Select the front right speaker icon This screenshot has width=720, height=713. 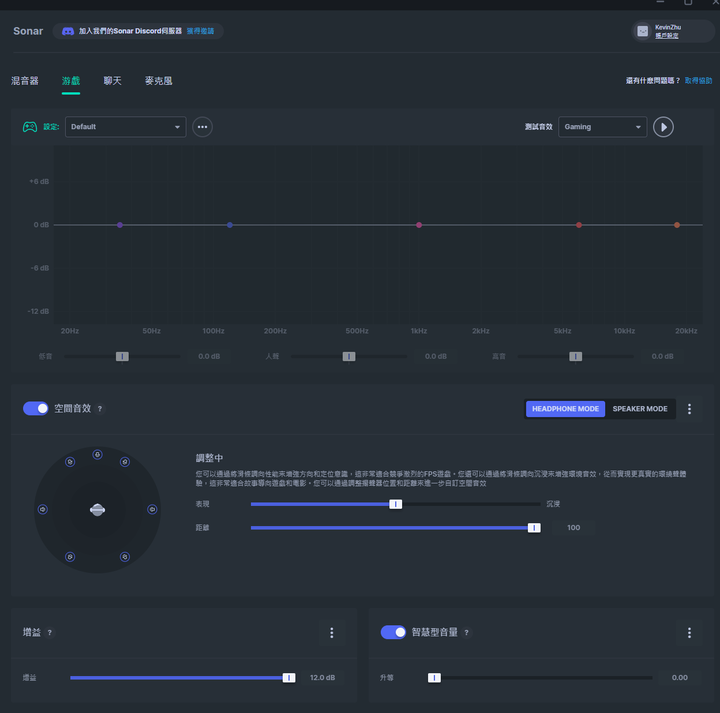click(125, 462)
